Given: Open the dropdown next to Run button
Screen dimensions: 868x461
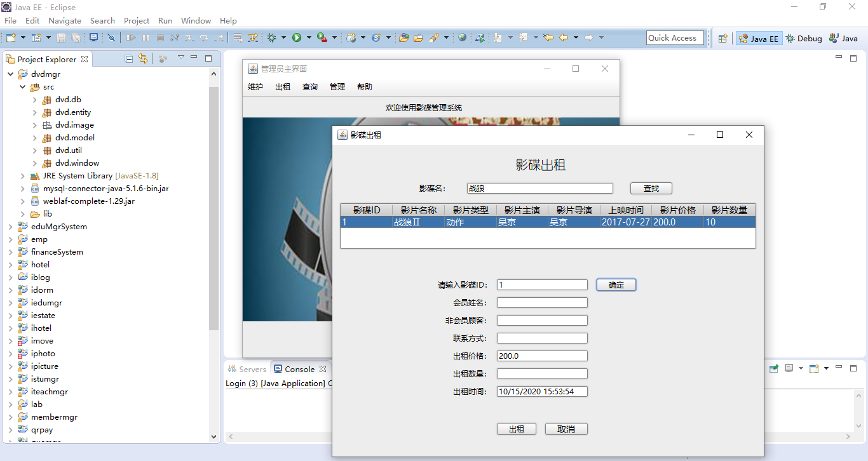Looking at the screenshot, I should click(309, 38).
